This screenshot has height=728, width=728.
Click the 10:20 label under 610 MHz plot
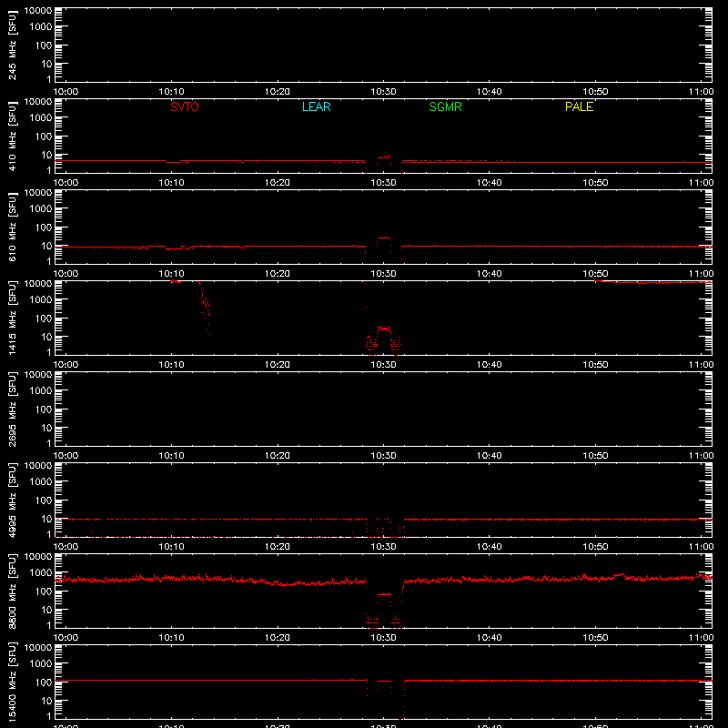pyautogui.click(x=278, y=274)
